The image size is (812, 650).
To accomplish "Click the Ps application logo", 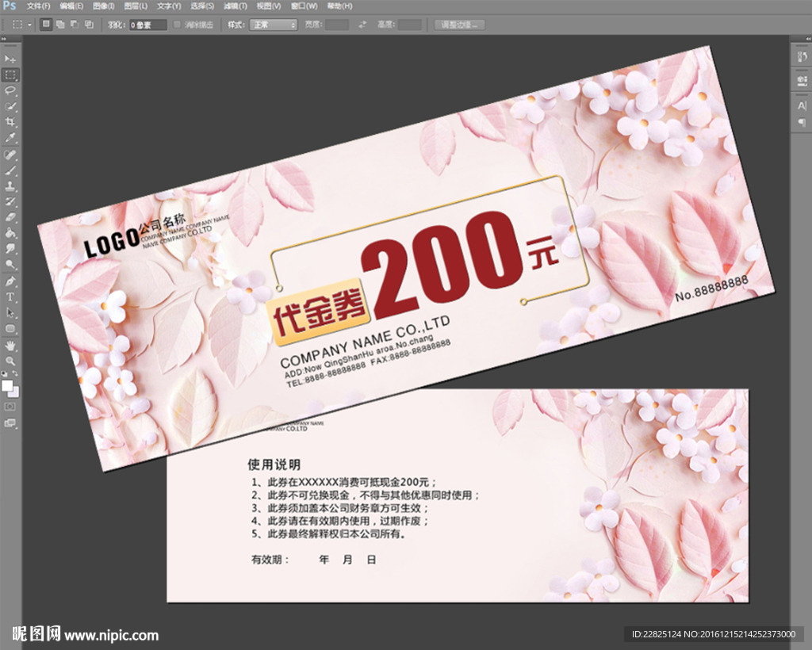I will click(10, 6).
